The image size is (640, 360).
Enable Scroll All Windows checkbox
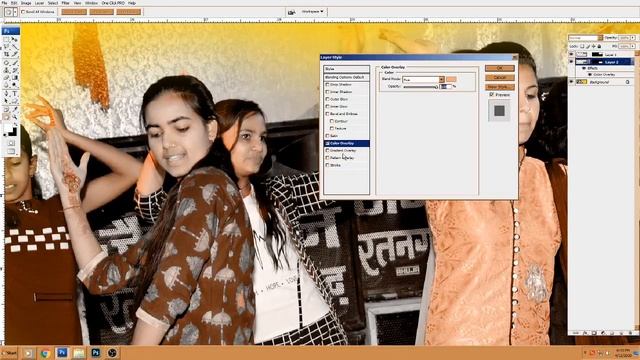click(23, 12)
